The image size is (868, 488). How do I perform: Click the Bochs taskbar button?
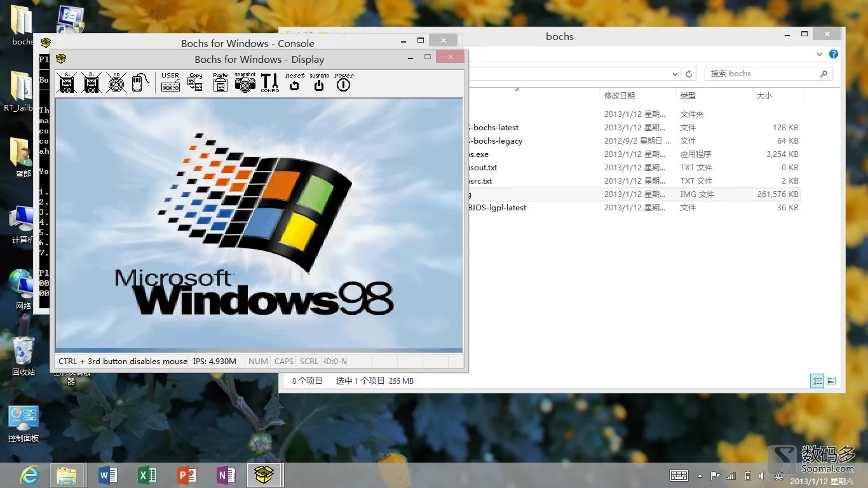point(265,475)
